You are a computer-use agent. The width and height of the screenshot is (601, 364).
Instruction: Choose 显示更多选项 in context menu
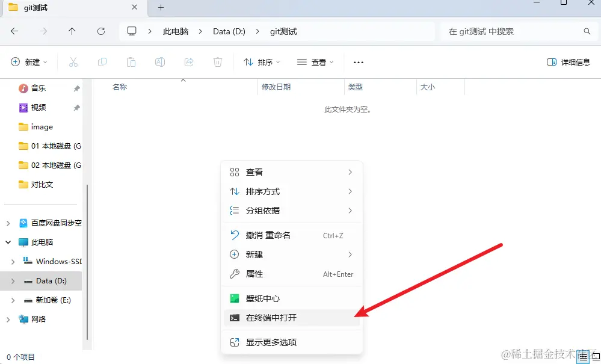point(291,342)
